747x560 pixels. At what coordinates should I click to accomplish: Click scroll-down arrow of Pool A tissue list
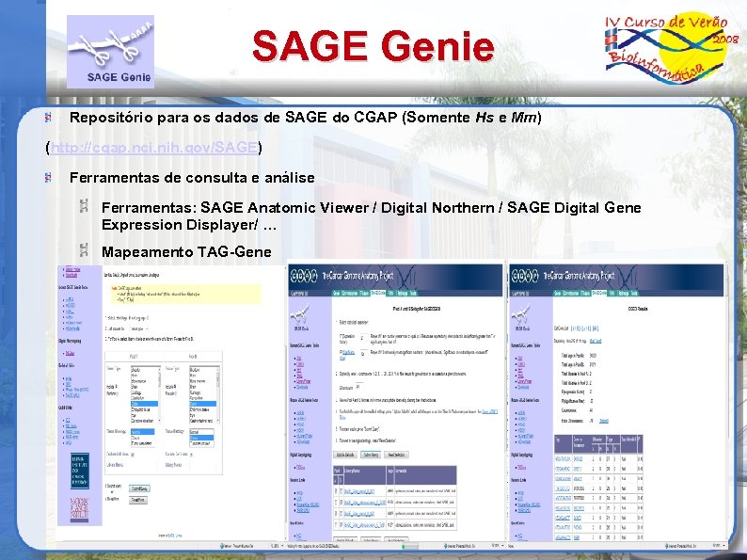(159, 421)
